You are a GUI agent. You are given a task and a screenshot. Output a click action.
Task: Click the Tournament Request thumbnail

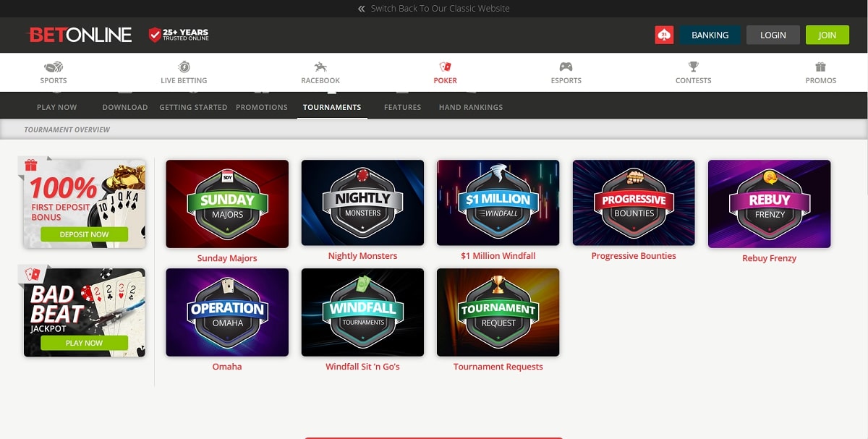(498, 312)
